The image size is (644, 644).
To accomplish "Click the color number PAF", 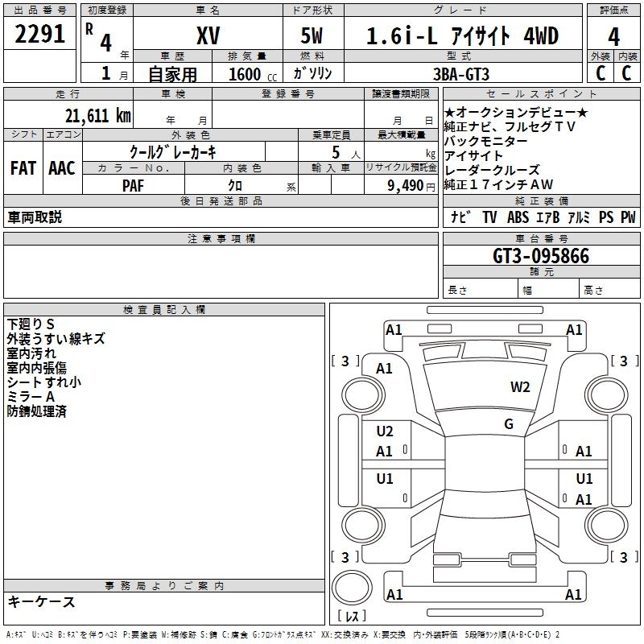I will (133, 186).
